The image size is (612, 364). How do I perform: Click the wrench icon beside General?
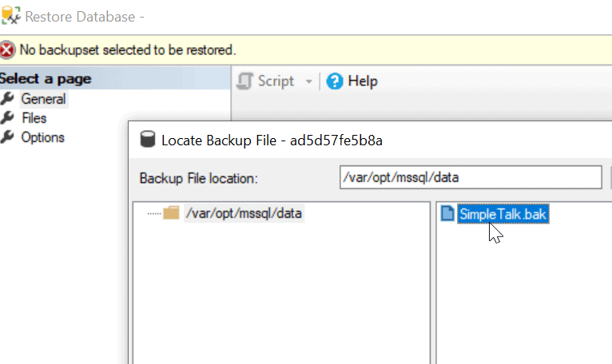[x=8, y=99]
